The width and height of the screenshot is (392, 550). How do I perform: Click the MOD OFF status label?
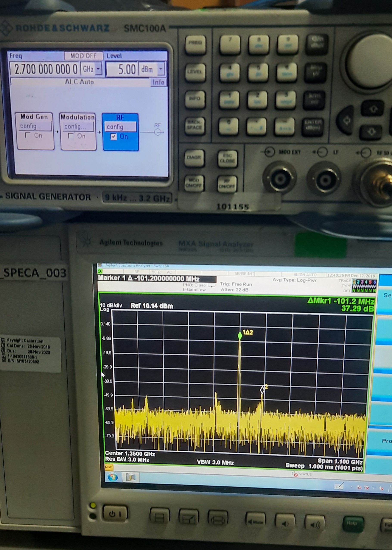click(x=84, y=56)
